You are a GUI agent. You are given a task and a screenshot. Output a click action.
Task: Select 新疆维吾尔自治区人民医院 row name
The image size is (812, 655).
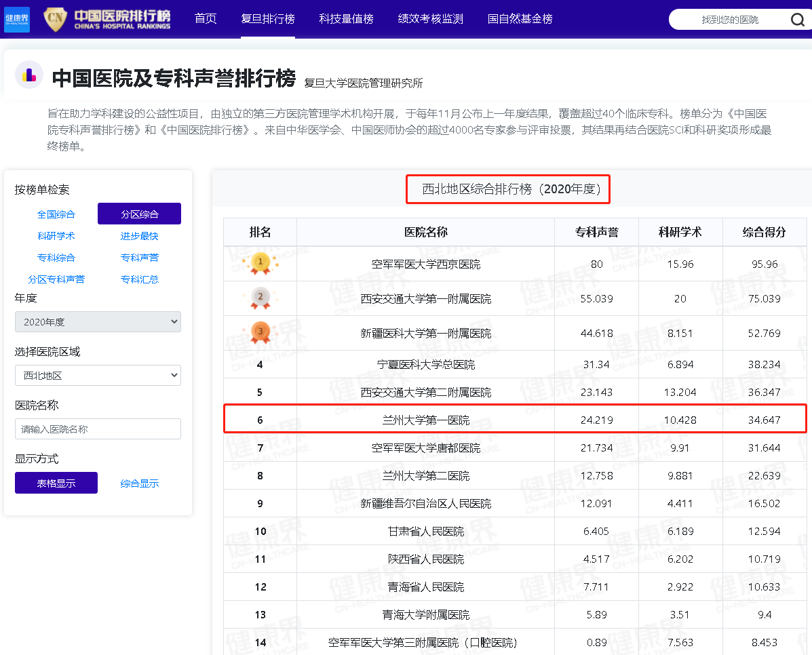[x=426, y=503]
